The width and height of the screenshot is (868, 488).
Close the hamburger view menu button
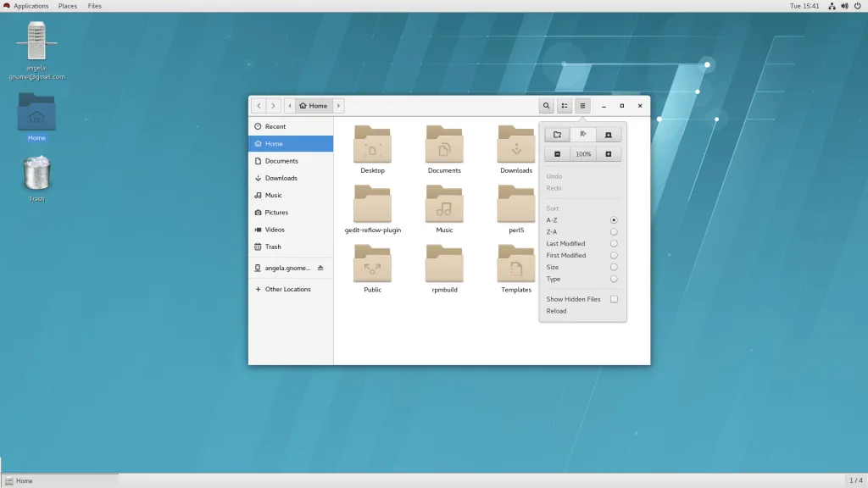[582, 106]
